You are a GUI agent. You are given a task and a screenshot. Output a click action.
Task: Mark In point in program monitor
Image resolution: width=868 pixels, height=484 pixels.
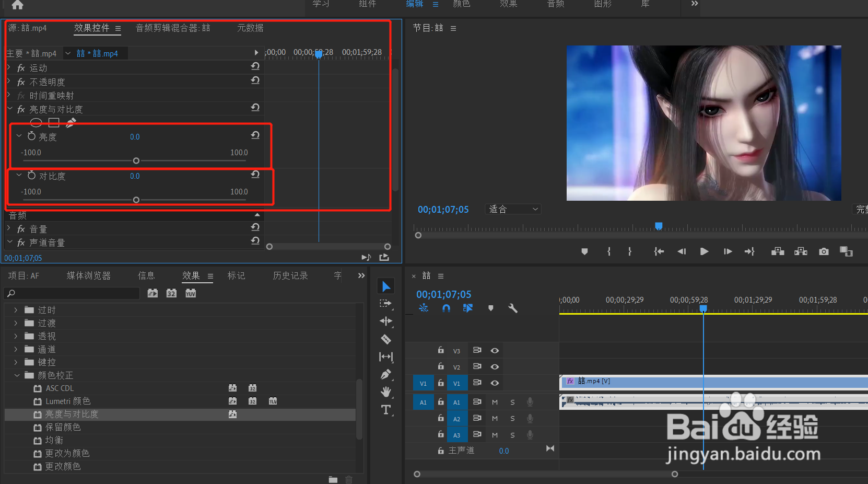(609, 252)
